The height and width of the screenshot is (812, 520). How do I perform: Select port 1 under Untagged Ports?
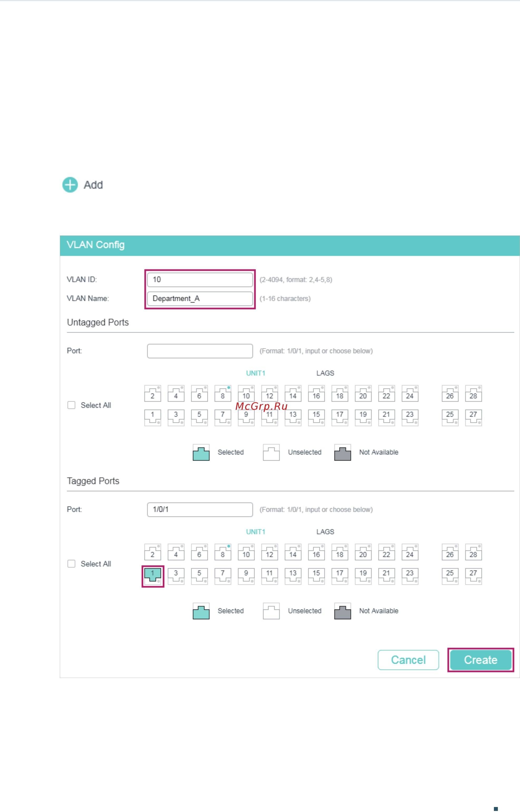(x=153, y=418)
